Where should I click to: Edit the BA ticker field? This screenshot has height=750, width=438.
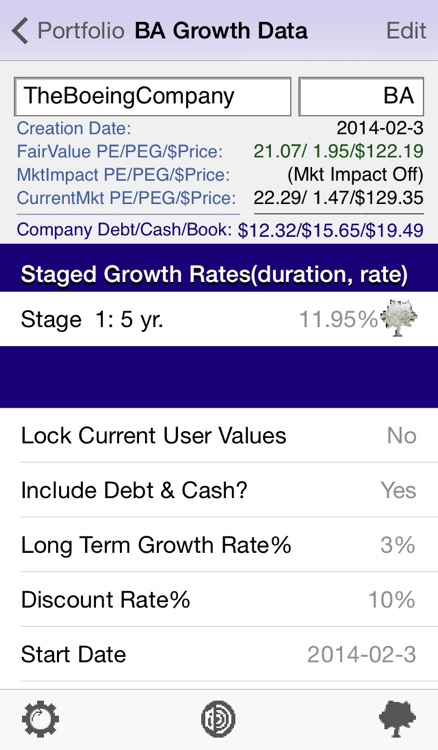pos(361,96)
